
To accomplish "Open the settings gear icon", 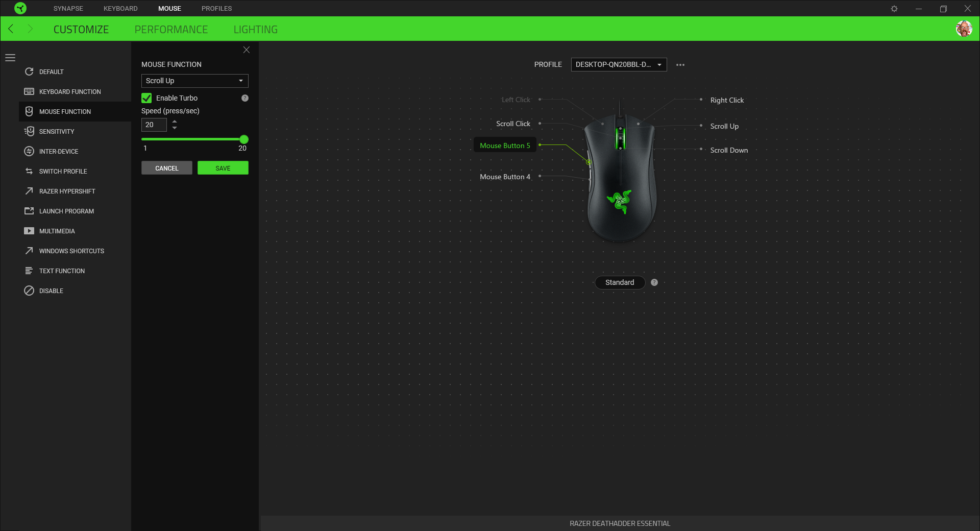I will [x=894, y=9].
